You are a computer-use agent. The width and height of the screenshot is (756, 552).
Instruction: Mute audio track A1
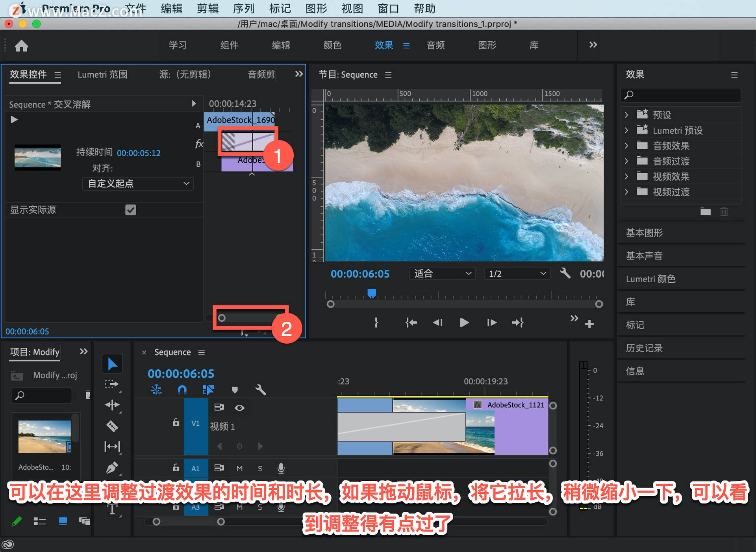tap(239, 468)
